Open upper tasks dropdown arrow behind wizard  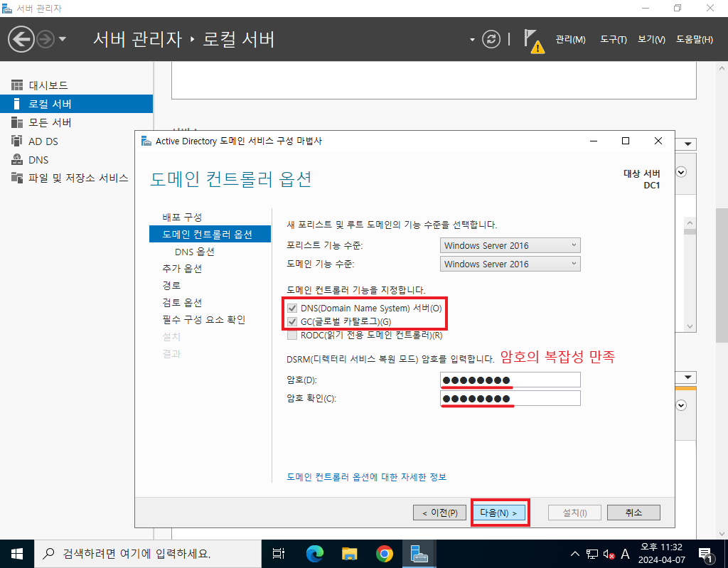pos(687,144)
